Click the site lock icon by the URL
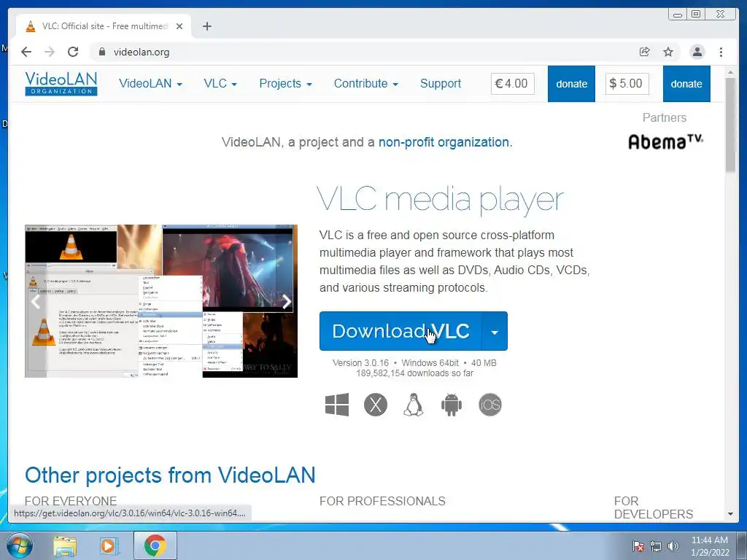 102,52
